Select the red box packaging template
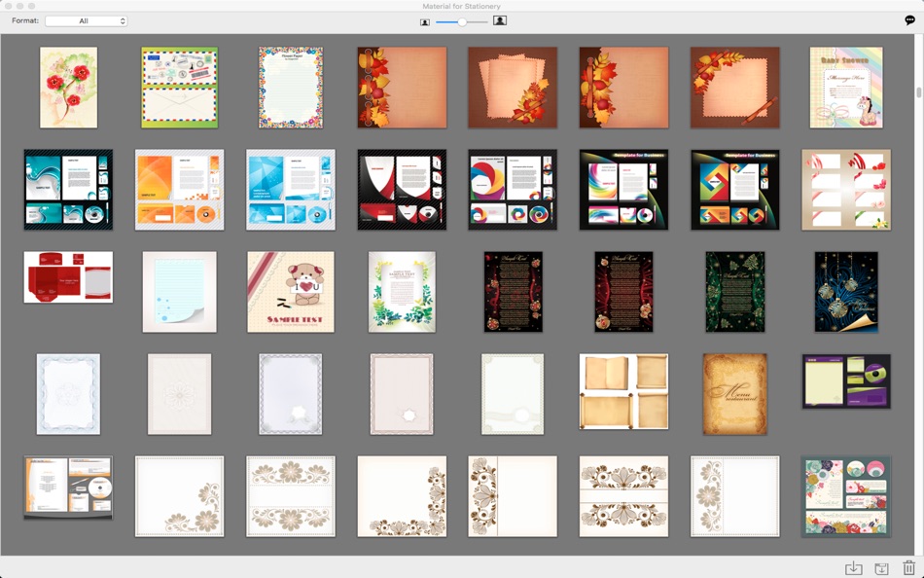Viewport: 924px width, 578px height. pyautogui.click(x=68, y=277)
